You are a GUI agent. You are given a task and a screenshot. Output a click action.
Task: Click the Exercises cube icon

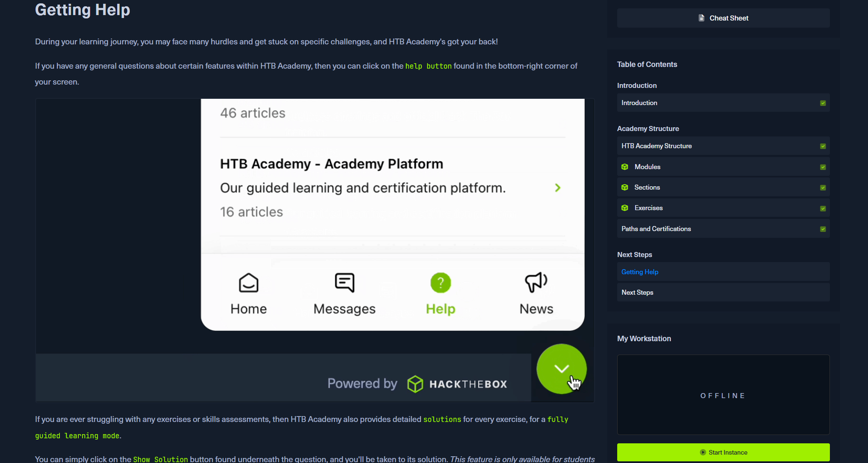point(625,208)
